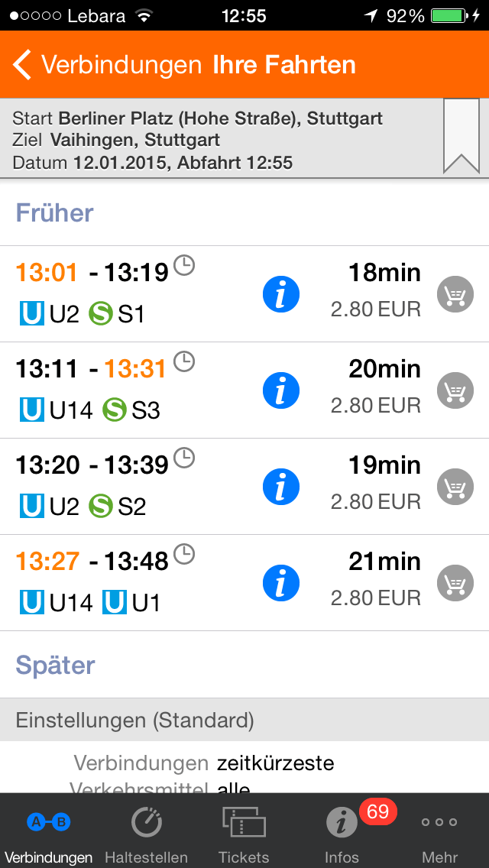489x868 pixels.
Task: Tap the back arrow to Verbindungen
Action: 23,65
